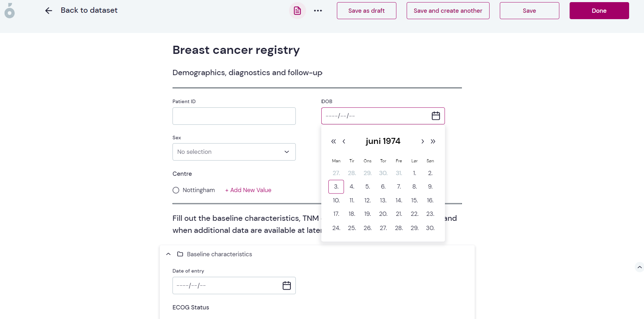Pick the highlighted date 3 June
The width and height of the screenshot is (644, 319).
[336, 187]
